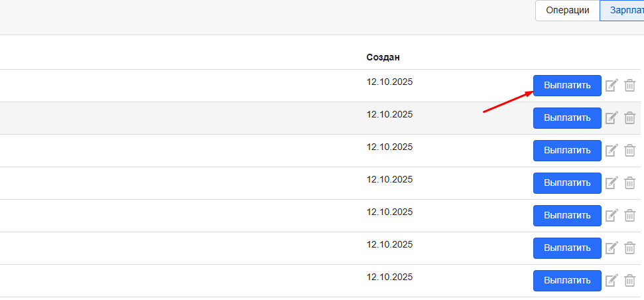Click the edit pencil icon in first row
Viewport: 644px width, 300px height.
pyautogui.click(x=612, y=86)
